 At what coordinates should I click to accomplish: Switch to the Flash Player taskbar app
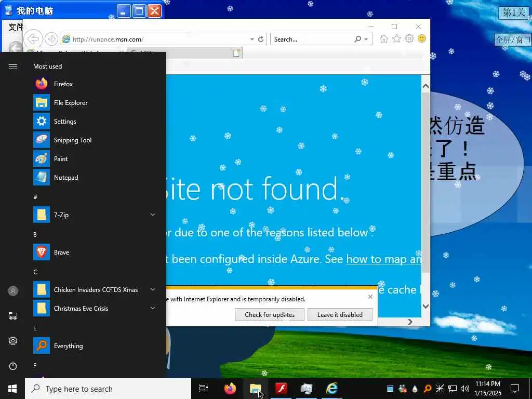pyautogui.click(x=281, y=389)
